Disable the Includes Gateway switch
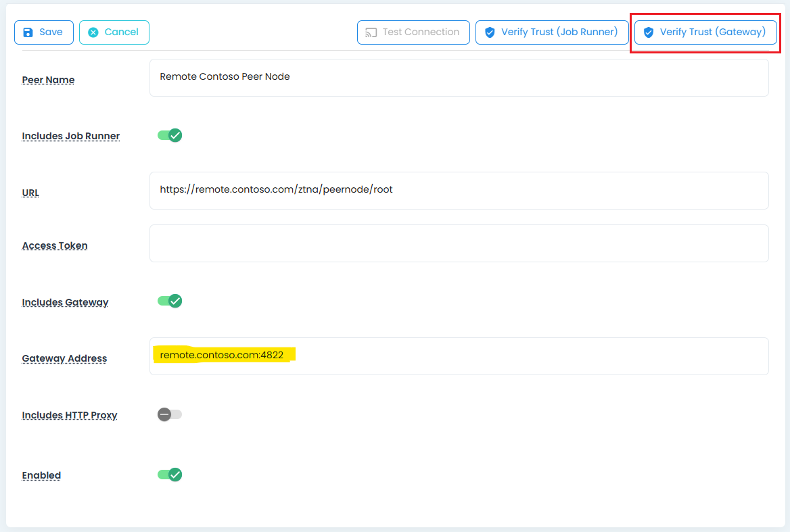The height and width of the screenshot is (532, 790). pos(170,301)
